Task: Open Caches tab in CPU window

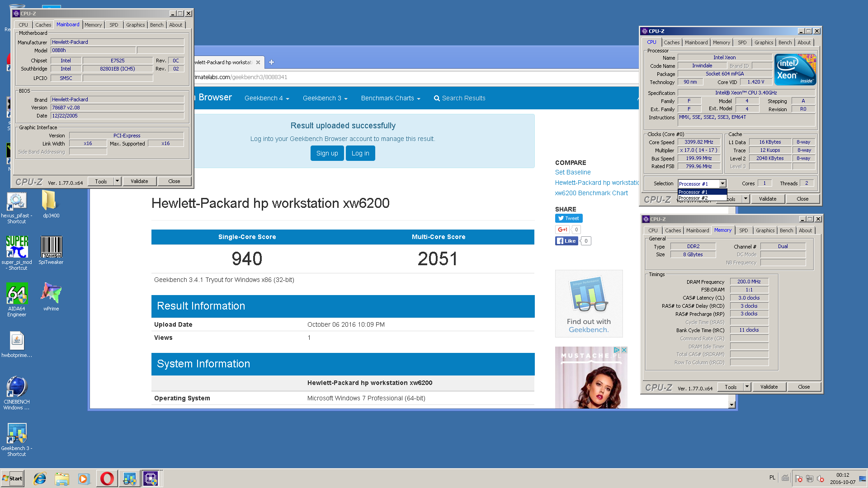Action: click(671, 42)
